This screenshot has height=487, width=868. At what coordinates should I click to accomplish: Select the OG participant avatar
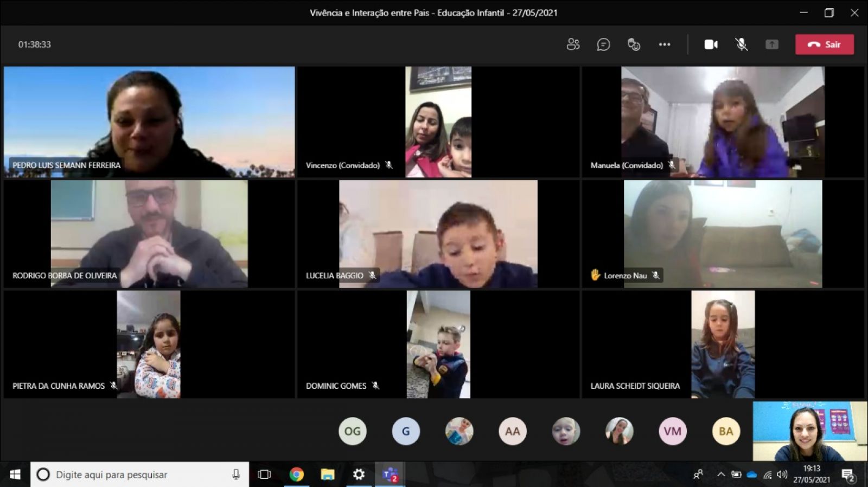(x=352, y=431)
